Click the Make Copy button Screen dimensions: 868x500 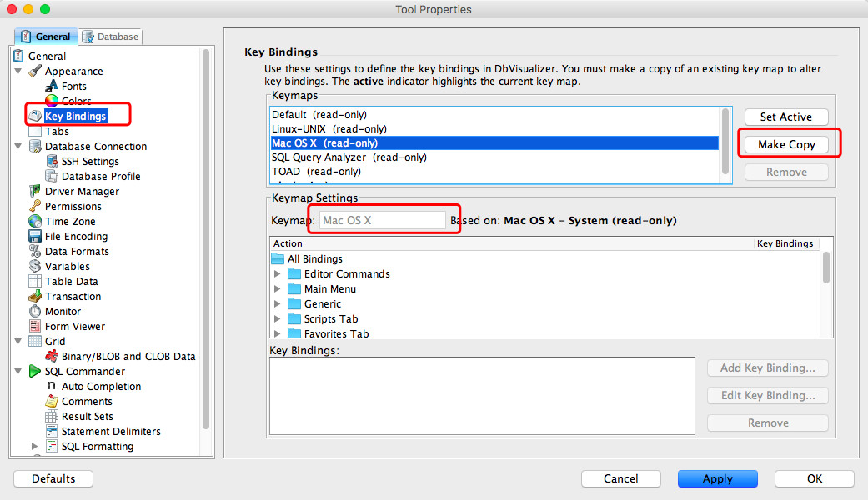click(x=786, y=144)
